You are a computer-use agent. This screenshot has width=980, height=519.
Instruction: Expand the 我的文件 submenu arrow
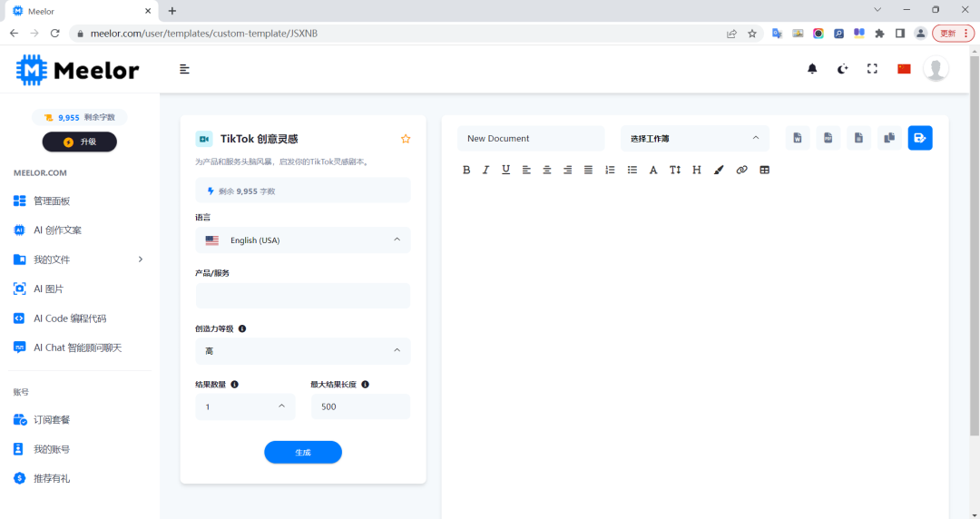(x=140, y=259)
